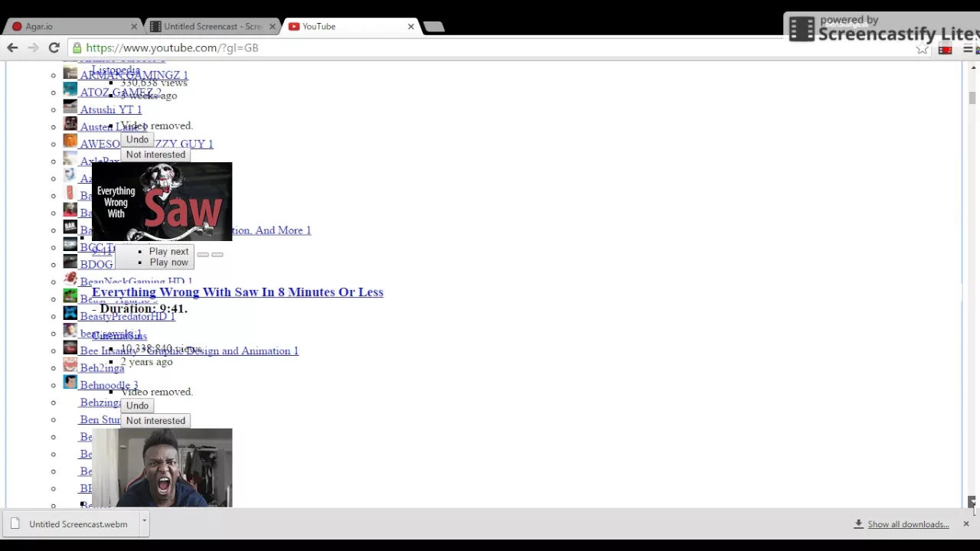The width and height of the screenshot is (980, 551).
Task: Select Play now in the thumbnail menu
Action: (x=168, y=262)
